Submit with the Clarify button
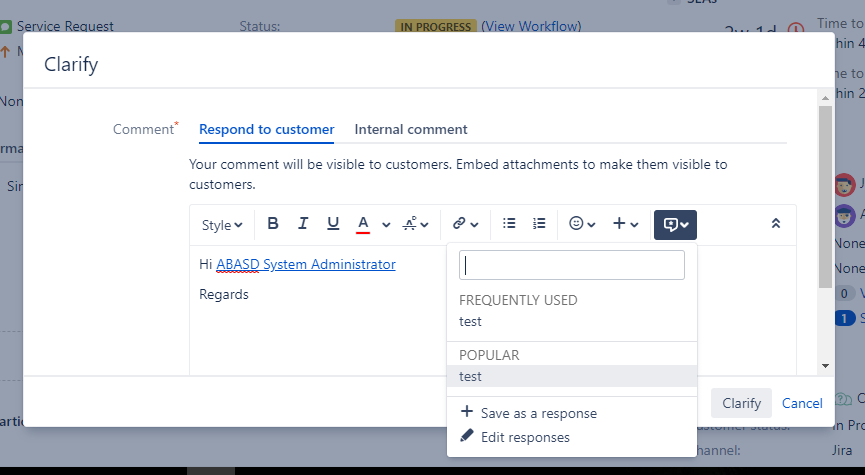Viewport: 865px width, 475px height. [741, 403]
